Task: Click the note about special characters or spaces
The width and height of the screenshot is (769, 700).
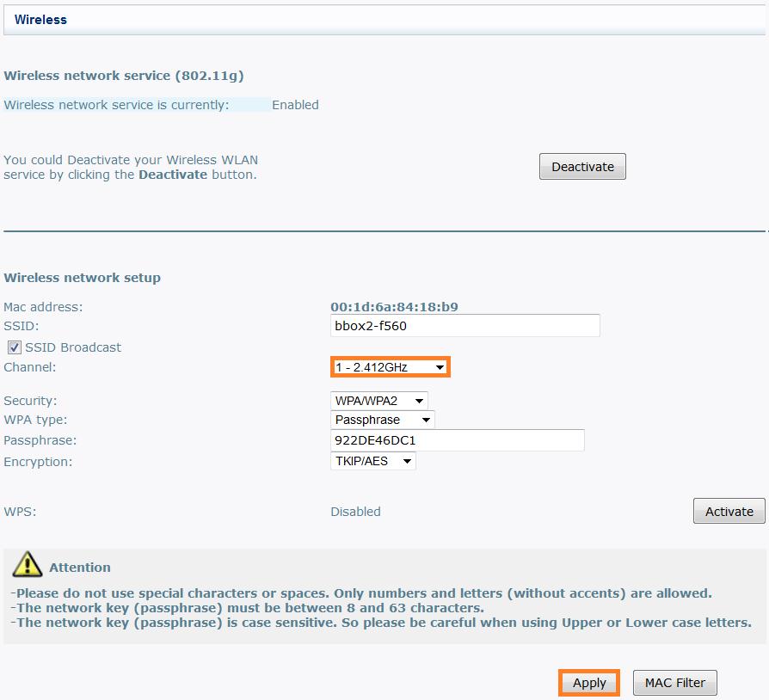Action: click(361, 593)
